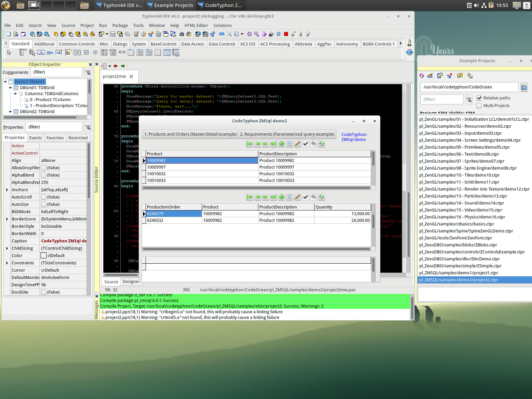Click the refresh icon in Example Projects toolbar
532x399 pixels.
pyautogui.click(x=422, y=75)
